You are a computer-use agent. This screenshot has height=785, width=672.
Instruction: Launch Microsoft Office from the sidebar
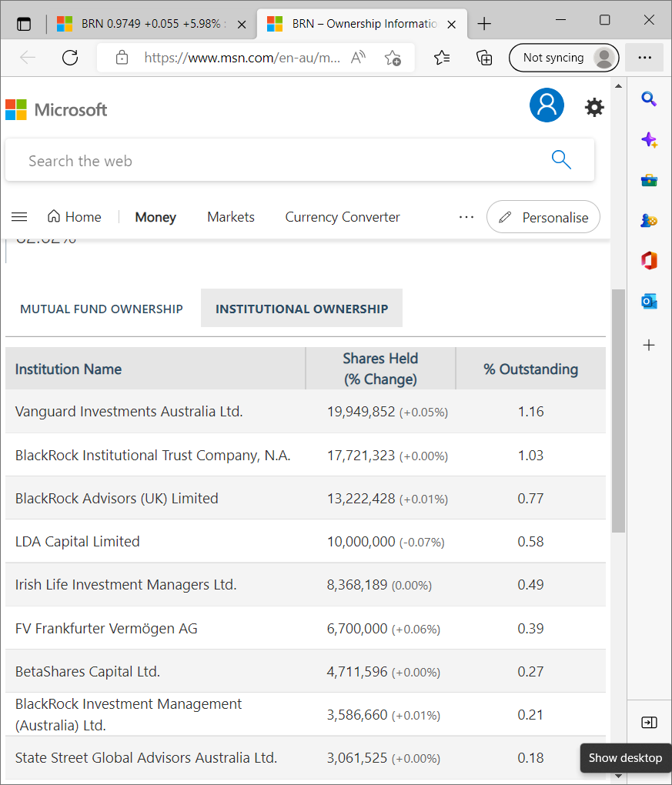point(649,261)
